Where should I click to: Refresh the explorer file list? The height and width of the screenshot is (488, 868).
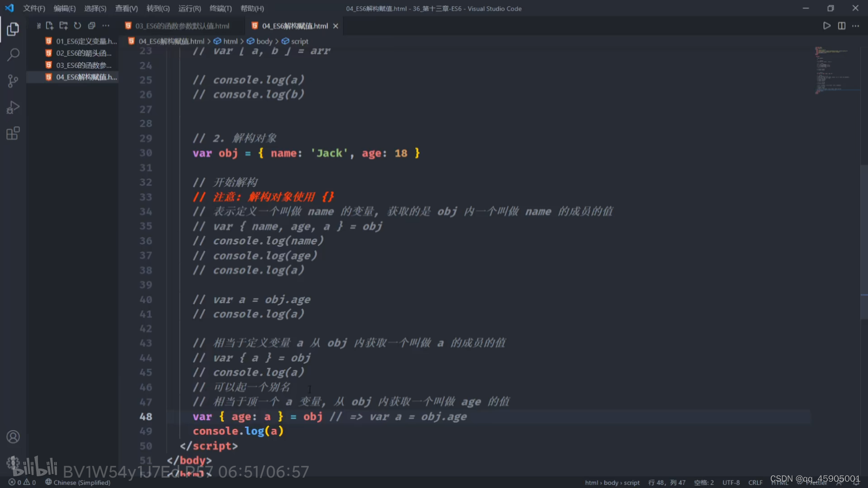(x=77, y=26)
